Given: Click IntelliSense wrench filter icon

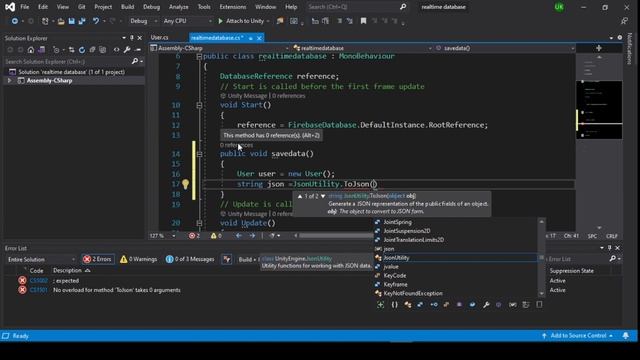Looking at the screenshot, I should tap(486, 304).
